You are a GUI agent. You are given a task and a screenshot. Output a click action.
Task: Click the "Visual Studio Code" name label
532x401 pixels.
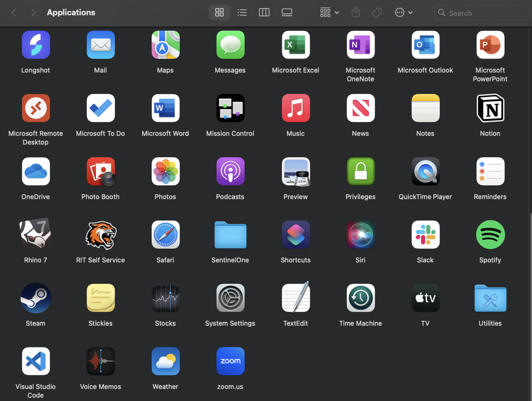[35, 391]
